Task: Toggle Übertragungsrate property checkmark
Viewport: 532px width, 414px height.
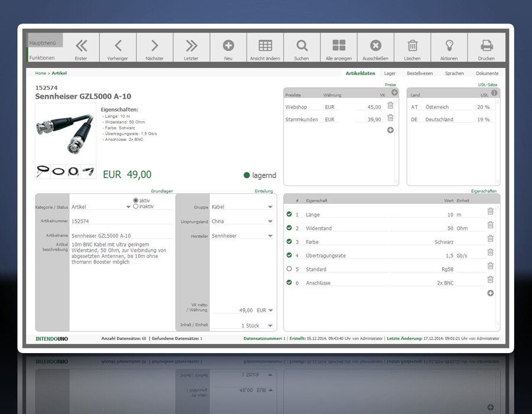Action: [x=289, y=255]
